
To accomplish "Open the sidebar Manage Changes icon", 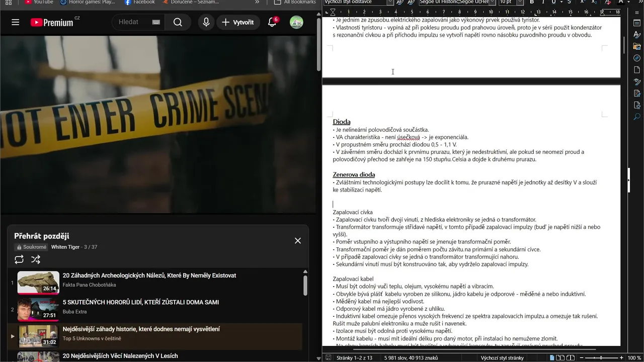I will [637, 94].
